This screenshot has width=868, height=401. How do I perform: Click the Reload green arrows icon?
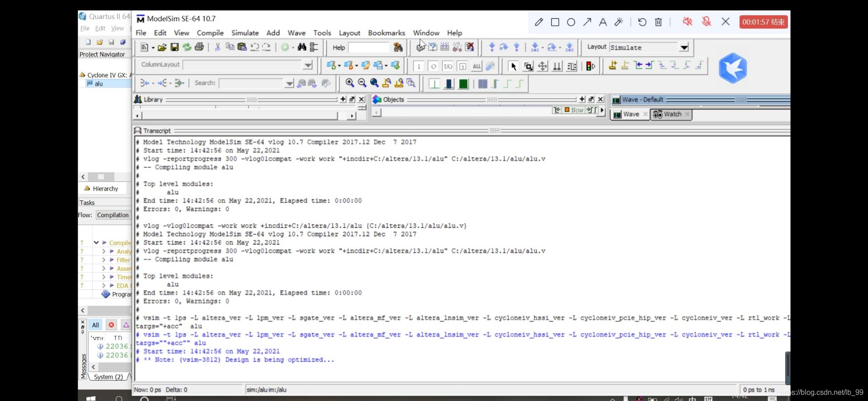(x=186, y=47)
